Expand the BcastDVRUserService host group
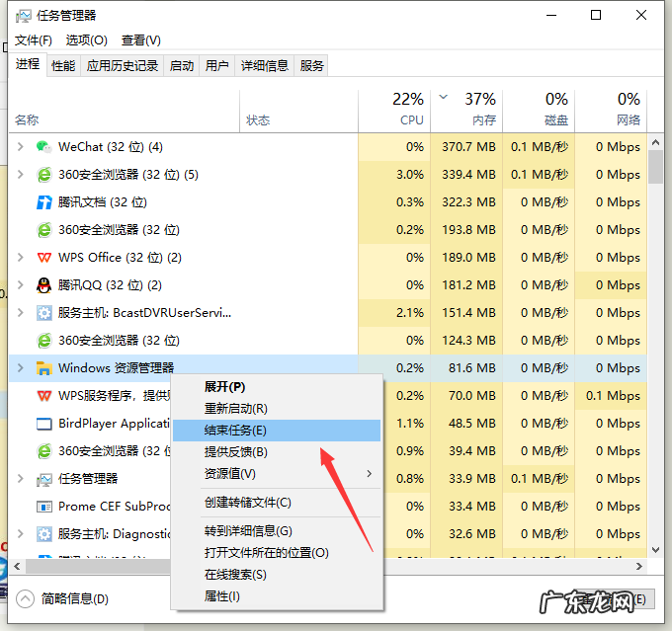672x631 pixels. (20, 313)
